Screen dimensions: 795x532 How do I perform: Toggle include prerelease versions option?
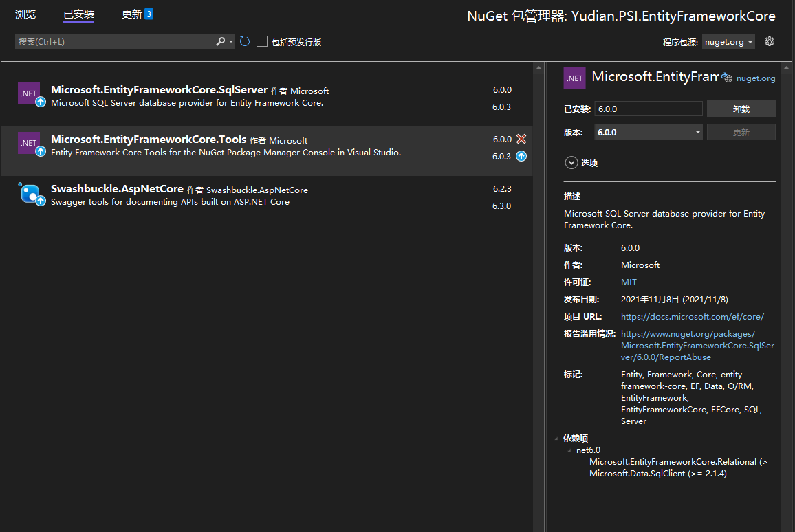261,41
